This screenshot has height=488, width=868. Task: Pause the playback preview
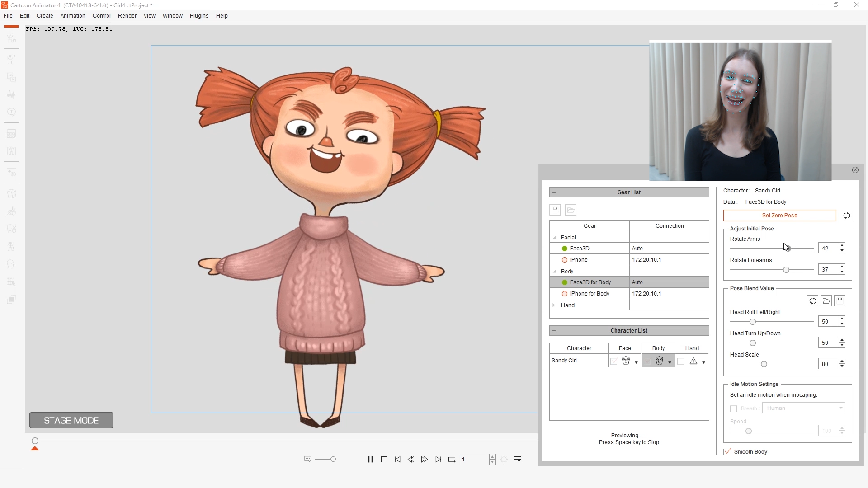point(370,460)
